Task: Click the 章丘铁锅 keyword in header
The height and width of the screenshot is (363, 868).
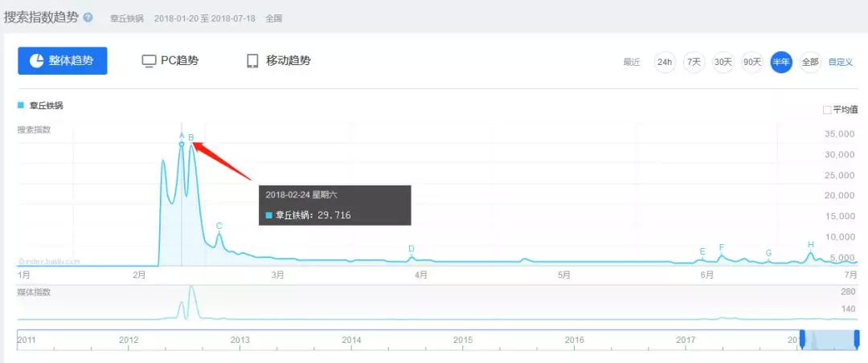Action: tap(127, 18)
